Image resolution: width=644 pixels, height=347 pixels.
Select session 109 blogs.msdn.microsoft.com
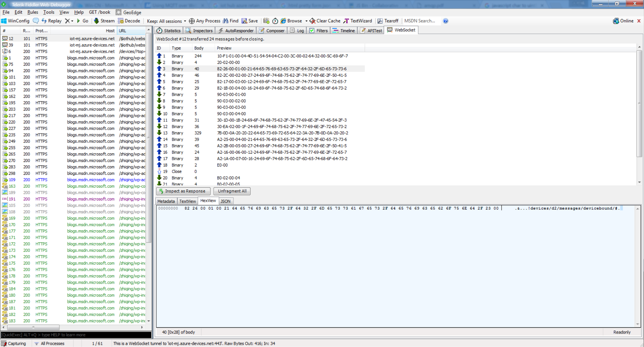click(x=73, y=180)
